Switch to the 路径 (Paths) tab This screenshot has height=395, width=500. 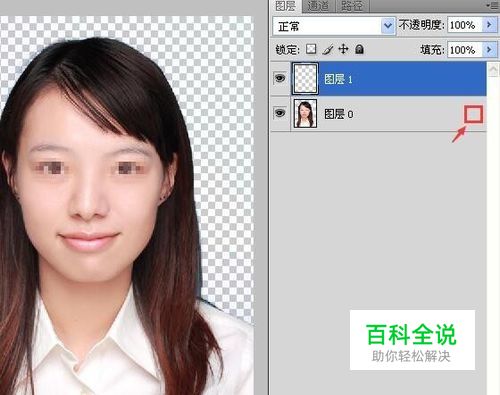pyautogui.click(x=351, y=6)
